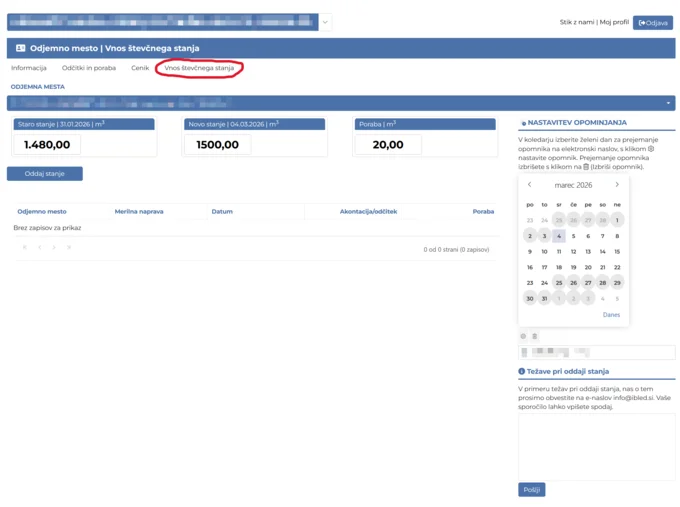Click the set reminder gear icon
This screenshot has width=680, height=507.
[523, 336]
